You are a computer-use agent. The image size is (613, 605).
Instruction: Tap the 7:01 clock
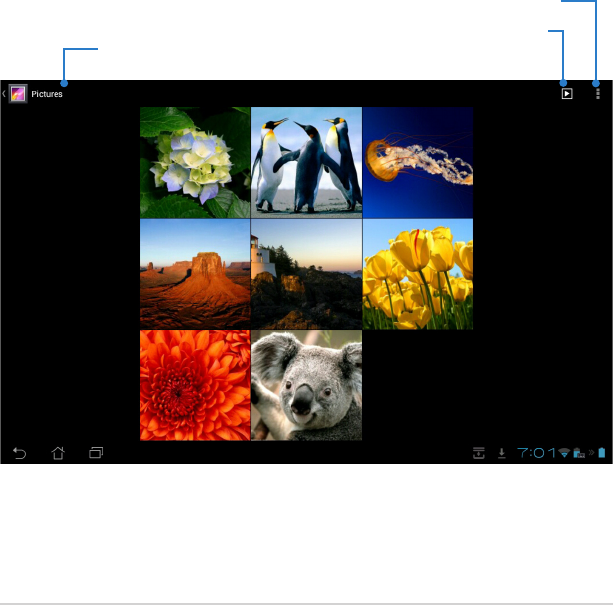coord(536,453)
